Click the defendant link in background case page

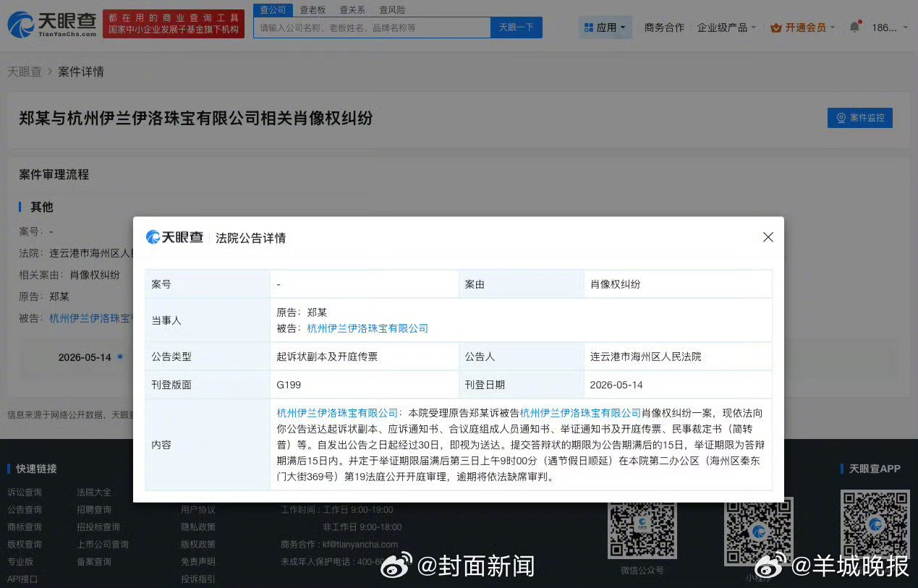click(x=90, y=318)
